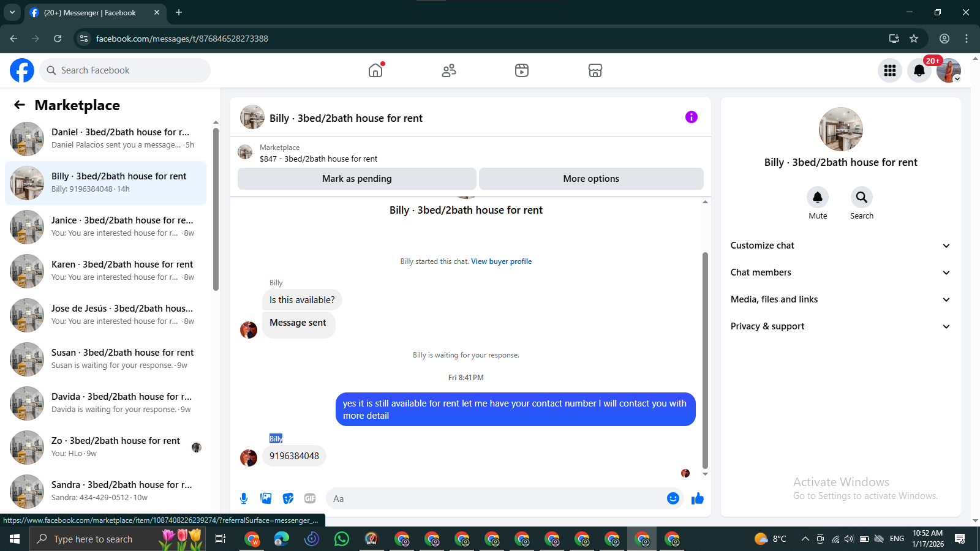Click the More options button
The image size is (980, 551).
(591, 179)
